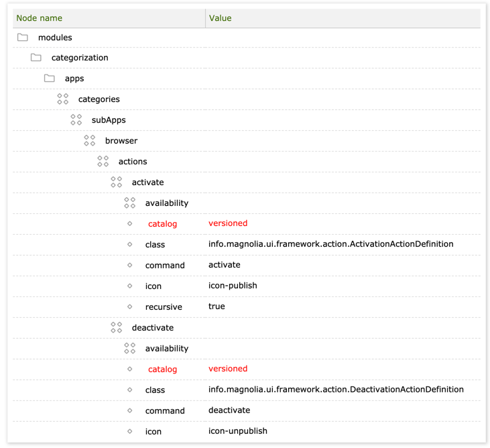Image resolution: width=490 pixels, height=448 pixels.
Task: Click the node icon beside browser
Action: (x=90, y=140)
